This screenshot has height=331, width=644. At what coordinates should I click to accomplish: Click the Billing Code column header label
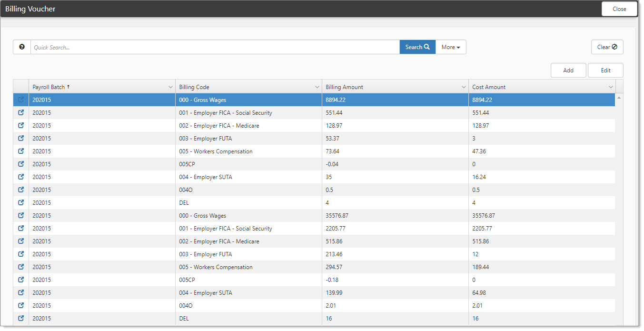point(194,87)
